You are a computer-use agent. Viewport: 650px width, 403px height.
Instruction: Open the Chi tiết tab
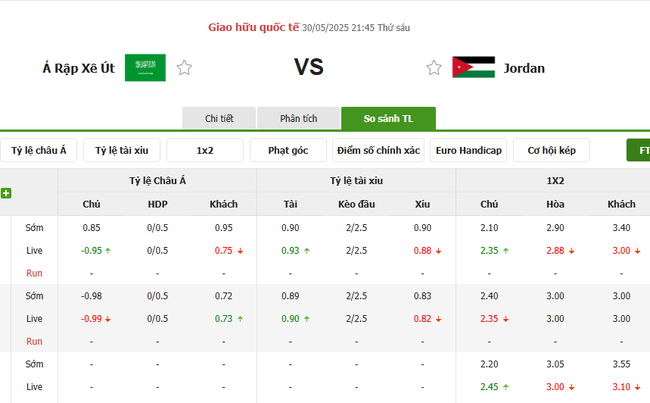pos(219,119)
